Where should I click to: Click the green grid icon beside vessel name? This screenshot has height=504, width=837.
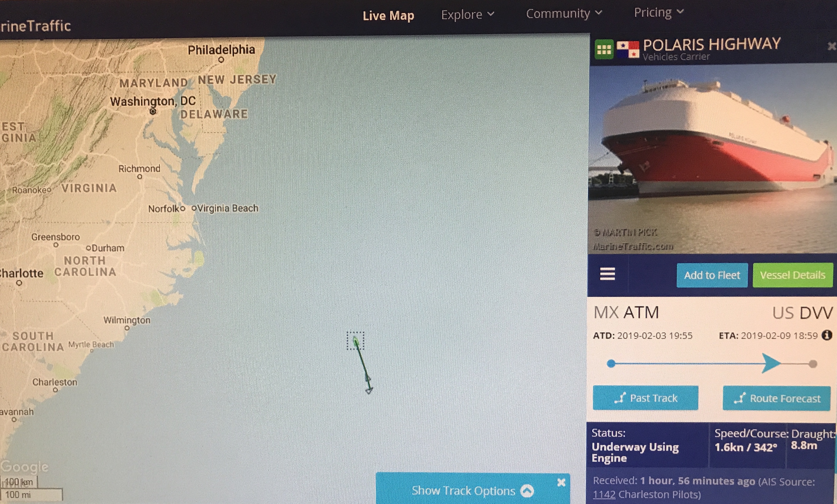604,50
